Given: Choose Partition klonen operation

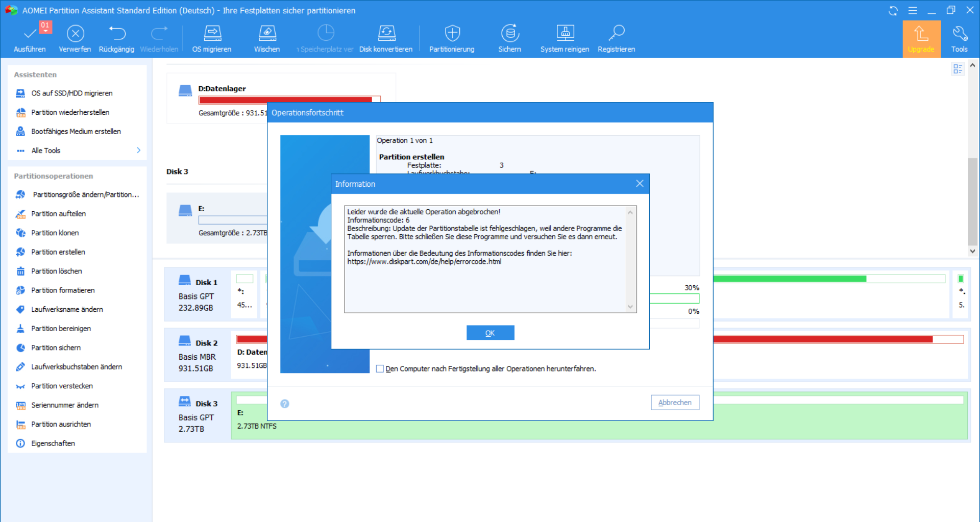Looking at the screenshot, I should 55,233.
